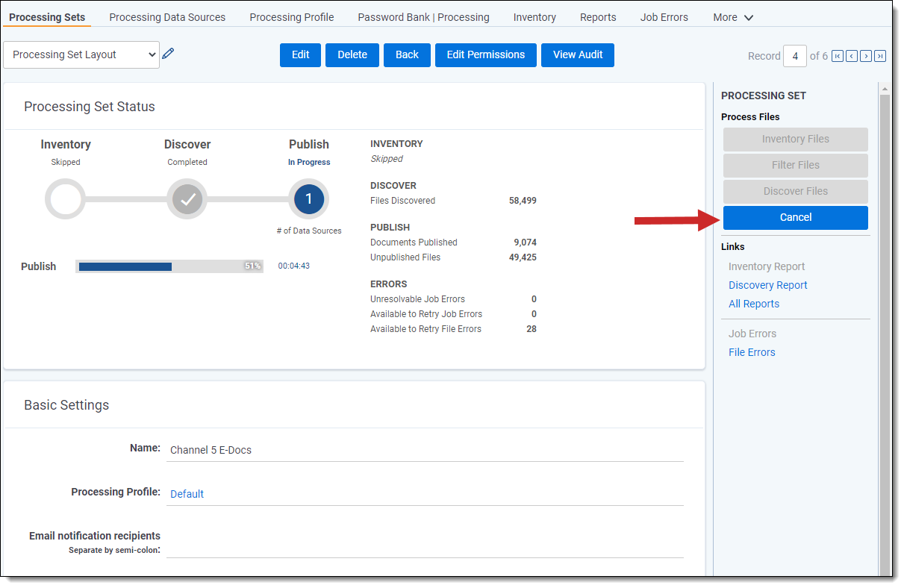904x588 pixels.
Task: Click the Unpublished Files value 49,425
Action: click(523, 257)
